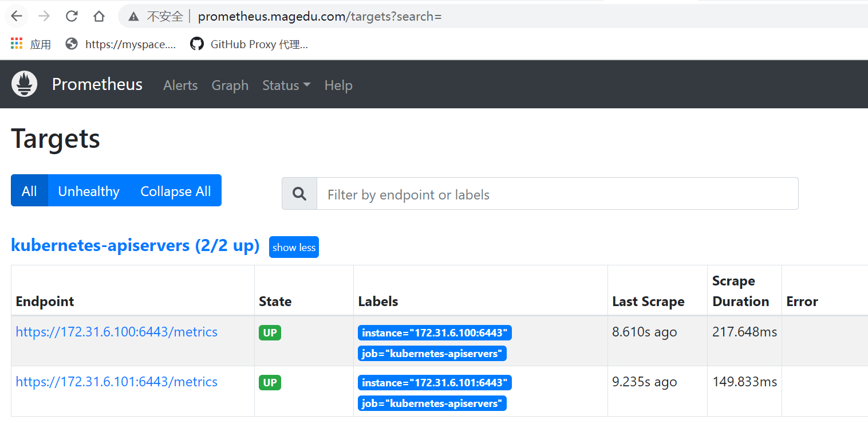868x427 pixels.
Task: Click the UP badge for 172.31.6.100
Action: (x=270, y=333)
